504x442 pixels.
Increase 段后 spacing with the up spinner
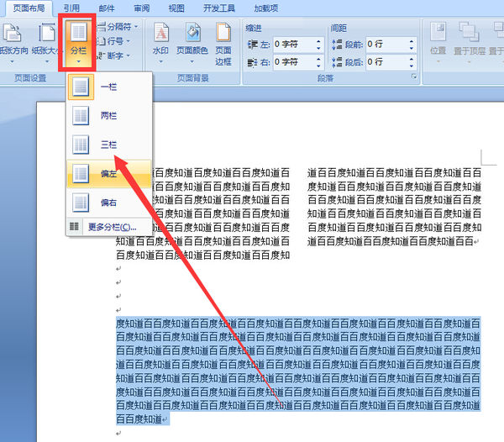[x=412, y=59]
